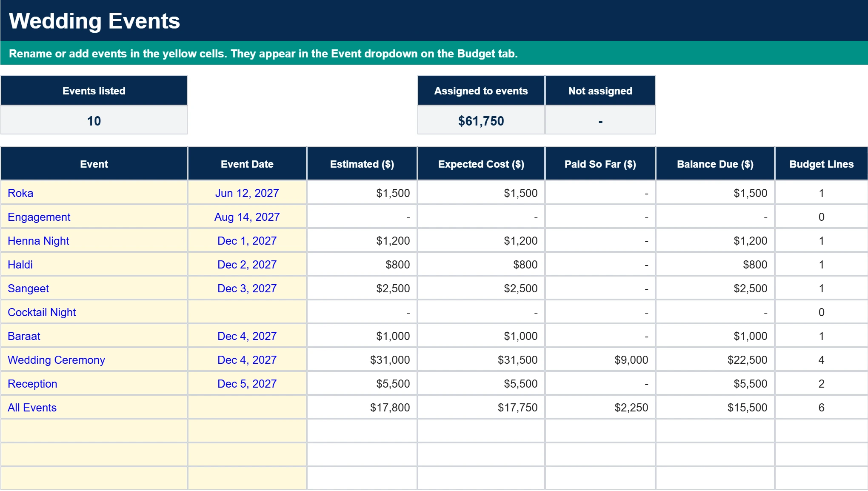Select the Estimated ($) column header
Screen dimensions: 868x491
(x=362, y=164)
